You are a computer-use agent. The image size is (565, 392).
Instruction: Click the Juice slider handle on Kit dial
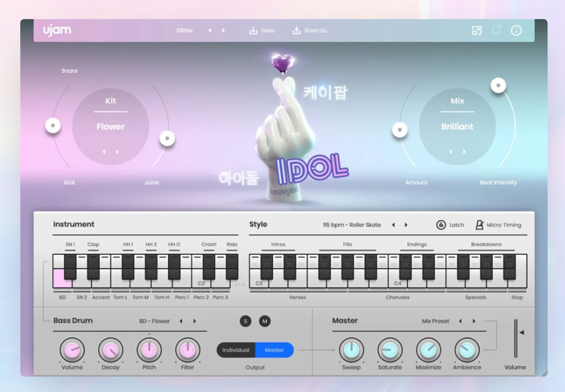[x=167, y=138]
